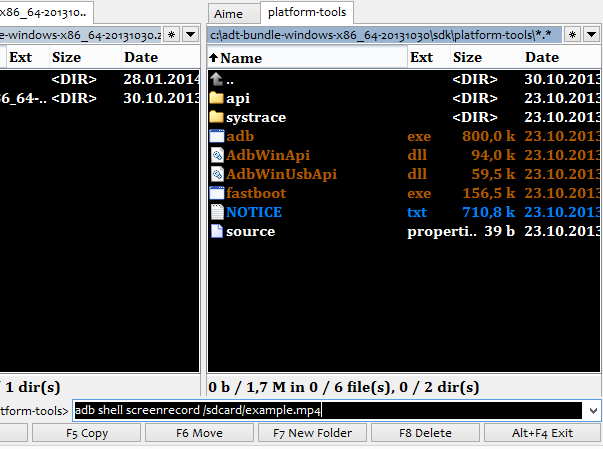Click the AdbWinUsbApi dll file icon
603x449 pixels.
[x=217, y=174]
